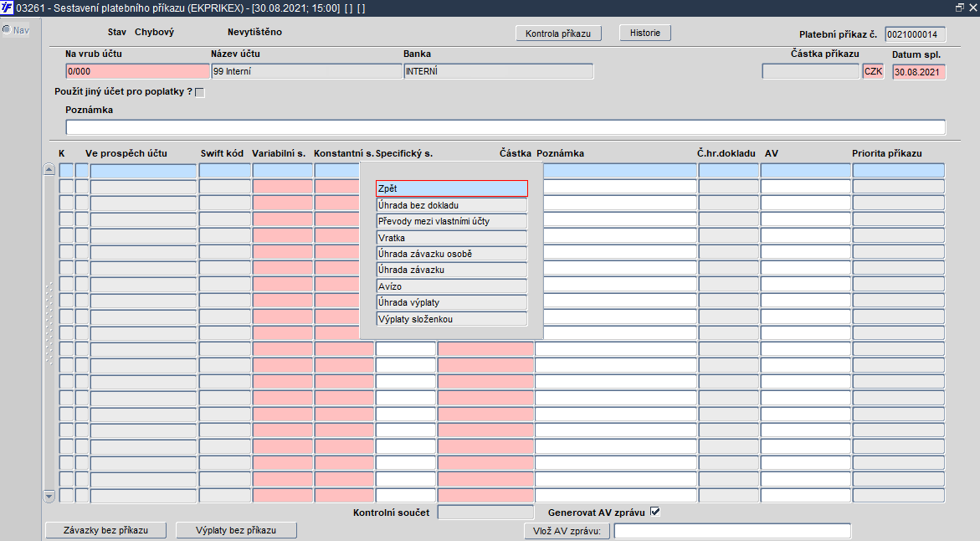Image resolution: width=980 pixels, height=541 pixels.
Task: Close the window with the X icon
Action: 972,8
